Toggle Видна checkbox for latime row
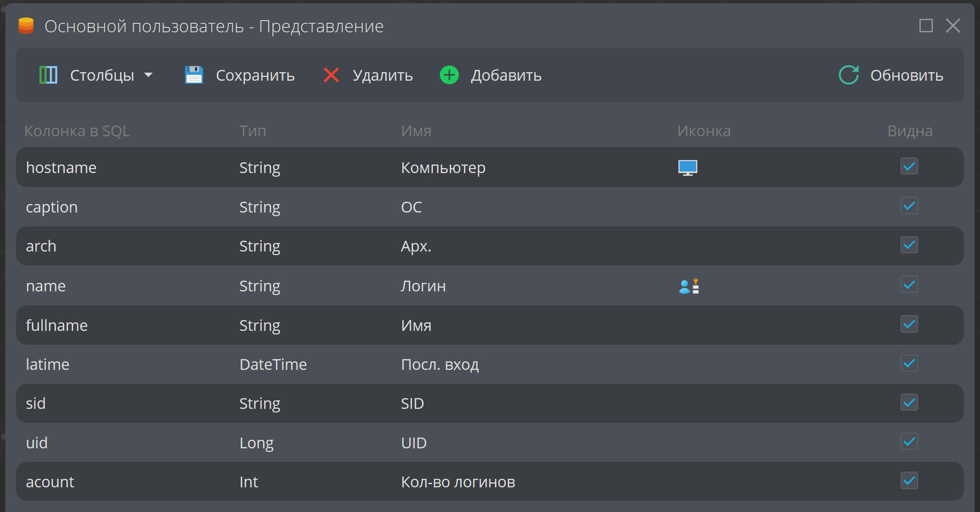This screenshot has width=980, height=512. 909,363
